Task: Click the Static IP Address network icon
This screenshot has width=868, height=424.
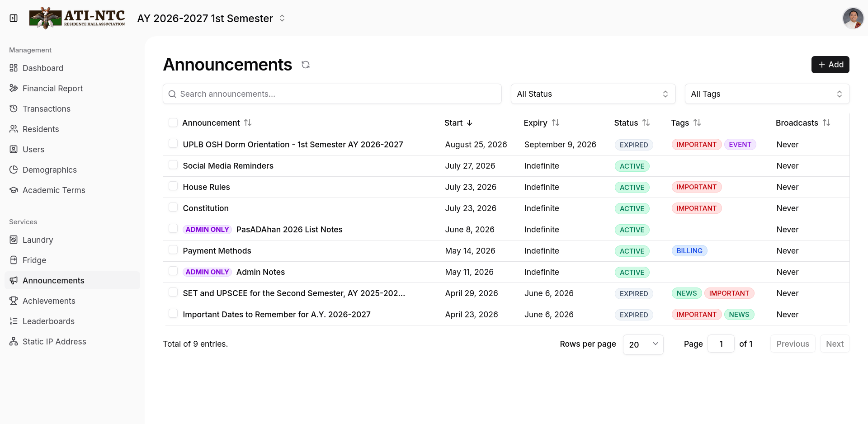Action: pos(14,341)
